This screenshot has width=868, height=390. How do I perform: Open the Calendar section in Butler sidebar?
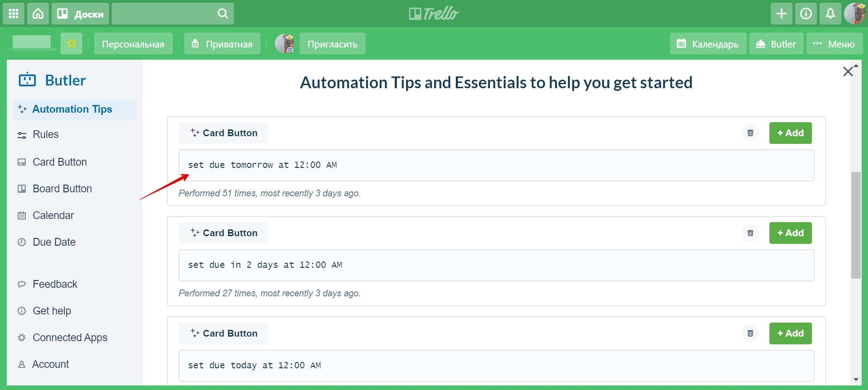tap(53, 215)
